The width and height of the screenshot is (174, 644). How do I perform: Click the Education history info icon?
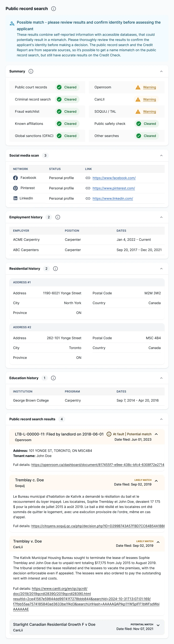tap(53, 378)
